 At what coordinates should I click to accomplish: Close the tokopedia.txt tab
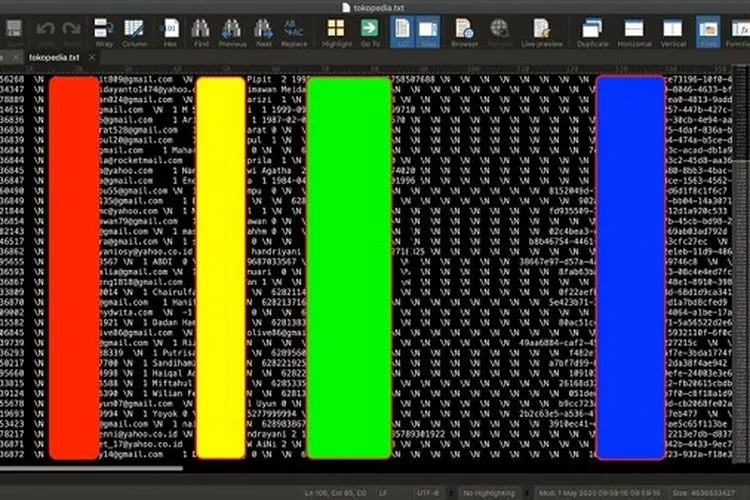coord(91,57)
